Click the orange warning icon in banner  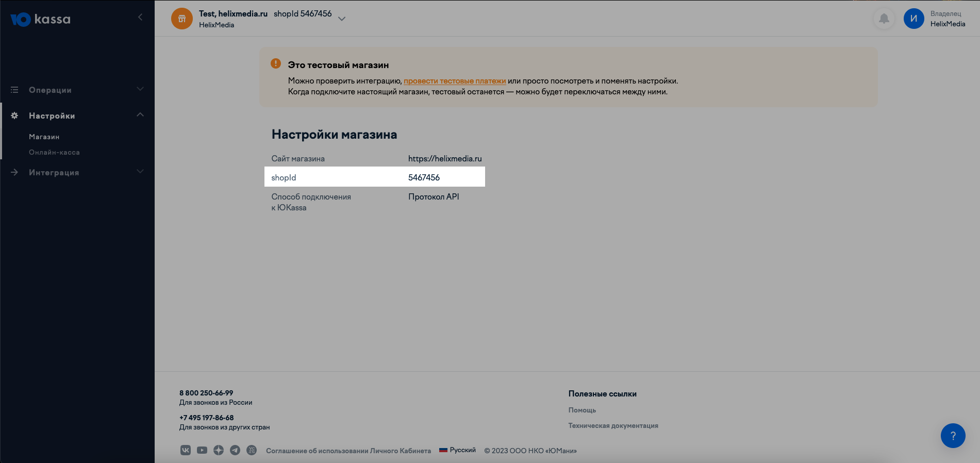coord(276,63)
